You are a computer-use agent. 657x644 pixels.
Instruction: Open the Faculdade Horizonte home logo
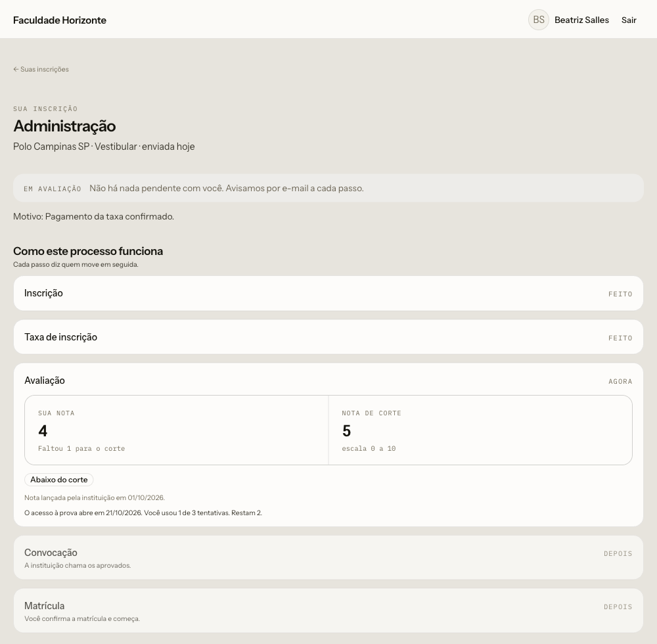click(x=60, y=20)
